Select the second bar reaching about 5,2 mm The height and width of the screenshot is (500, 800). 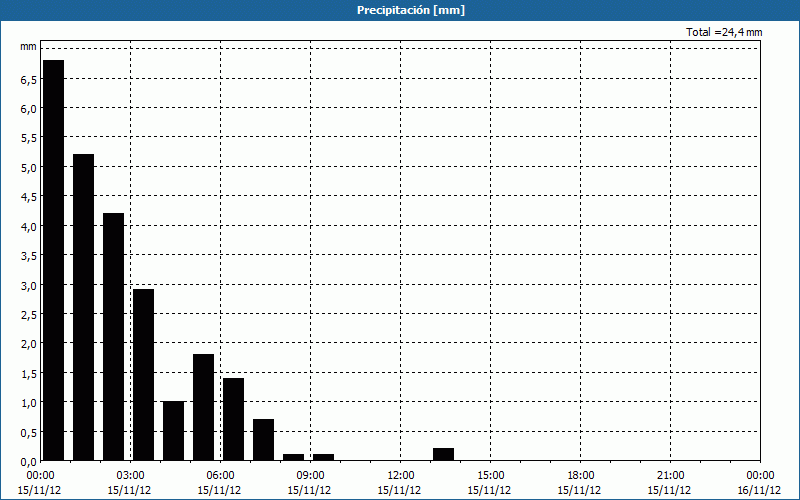coord(84,307)
